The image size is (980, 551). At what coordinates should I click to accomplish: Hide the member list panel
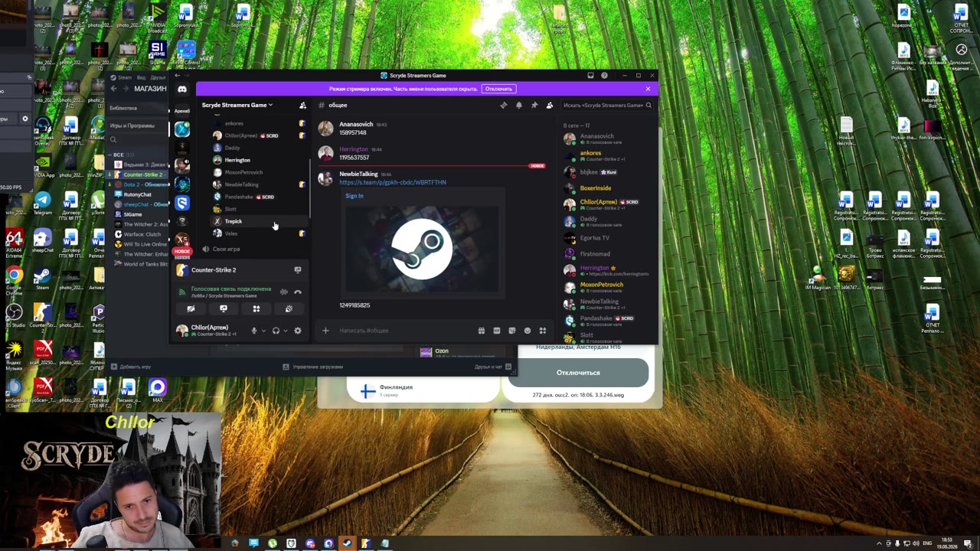pos(550,106)
